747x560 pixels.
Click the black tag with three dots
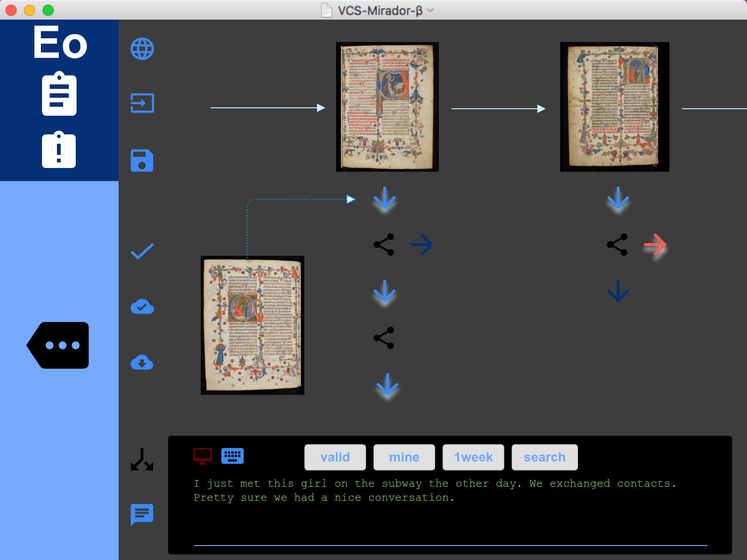[58, 345]
